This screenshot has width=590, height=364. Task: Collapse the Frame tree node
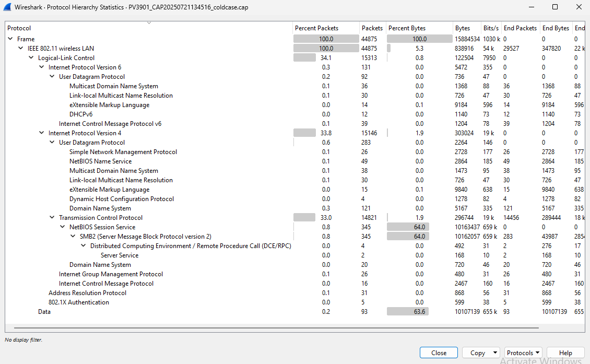tap(10, 39)
